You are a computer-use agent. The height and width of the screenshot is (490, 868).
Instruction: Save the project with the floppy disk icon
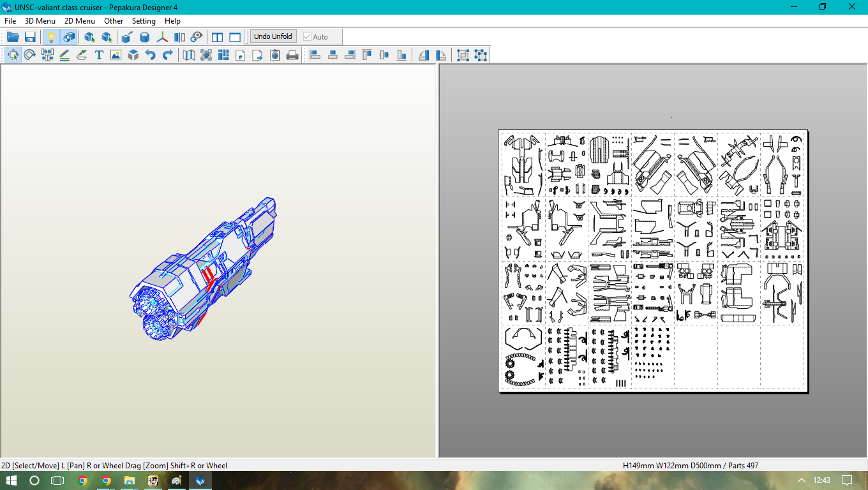(x=30, y=36)
